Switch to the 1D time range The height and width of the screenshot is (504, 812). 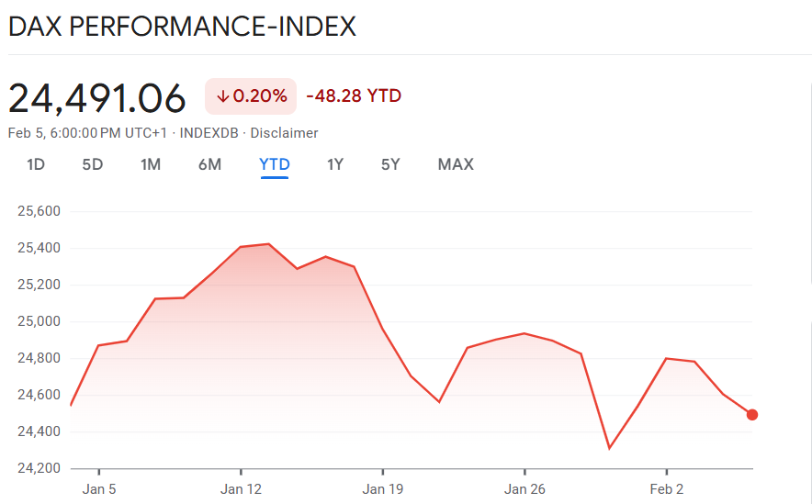(36, 164)
